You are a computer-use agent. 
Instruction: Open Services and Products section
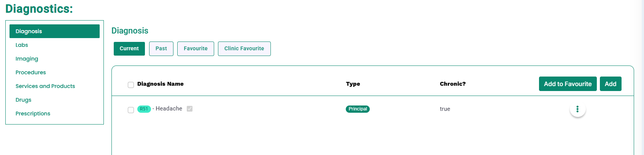coord(45,86)
